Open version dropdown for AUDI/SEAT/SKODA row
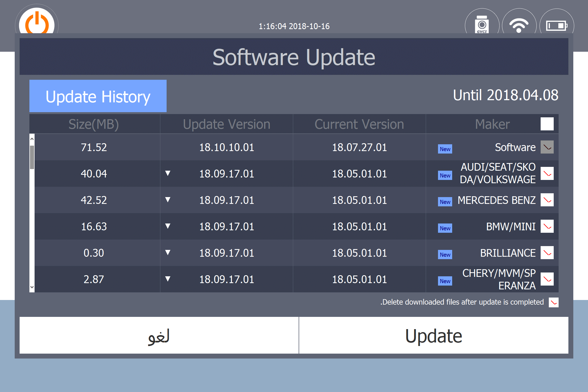 [x=168, y=173]
